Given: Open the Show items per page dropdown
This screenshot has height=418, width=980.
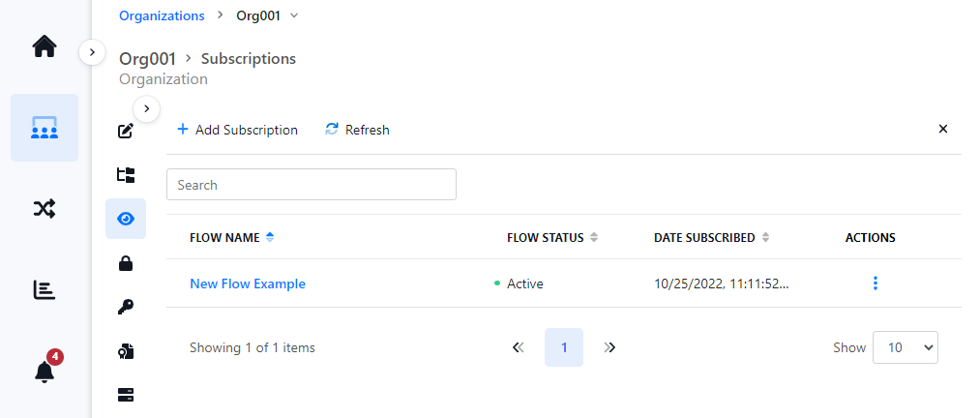Looking at the screenshot, I should point(905,347).
